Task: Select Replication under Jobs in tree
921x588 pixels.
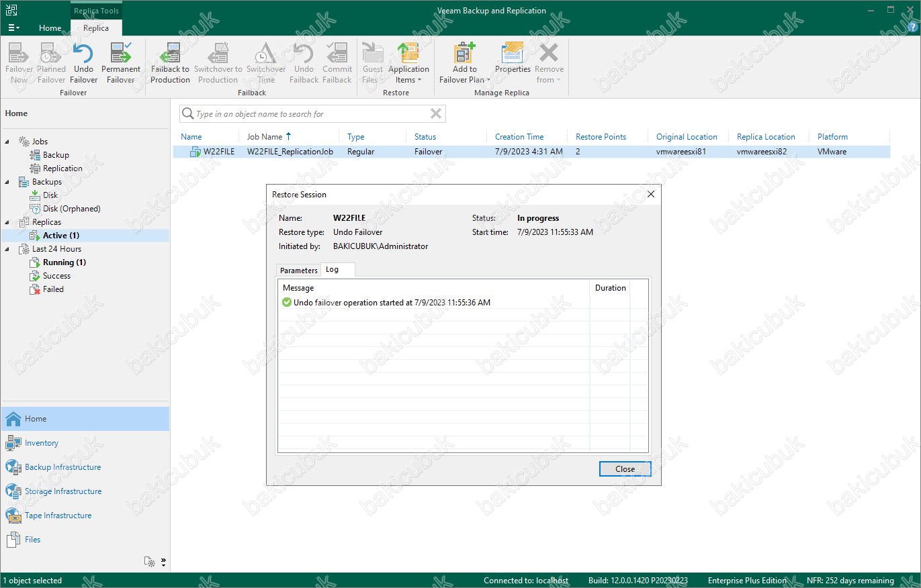Action: click(x=62, y=168)
